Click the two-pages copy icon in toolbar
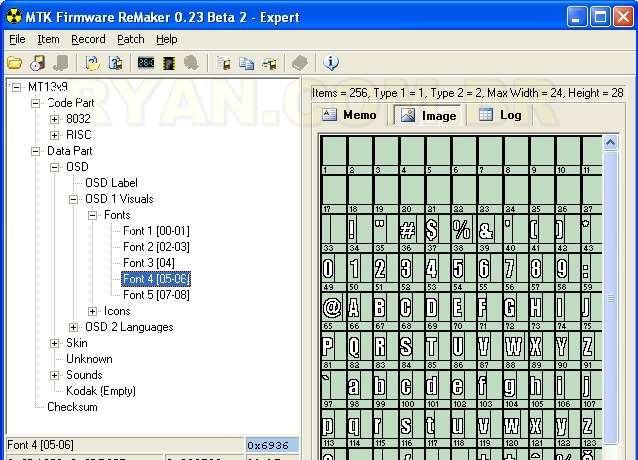The height and width of the screenshot is (460, 638). tap(247, 63)
